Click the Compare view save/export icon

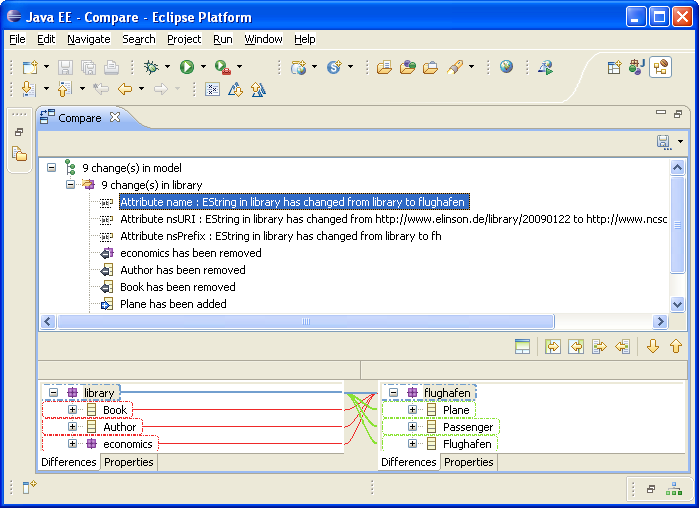pyautogui.click(x=664, y=142)
